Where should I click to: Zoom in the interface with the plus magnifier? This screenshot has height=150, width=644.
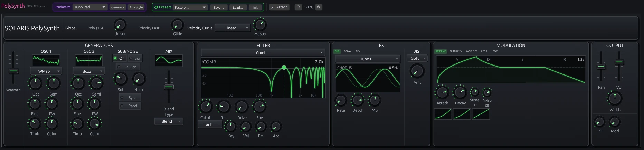click(x=319, y=7)
